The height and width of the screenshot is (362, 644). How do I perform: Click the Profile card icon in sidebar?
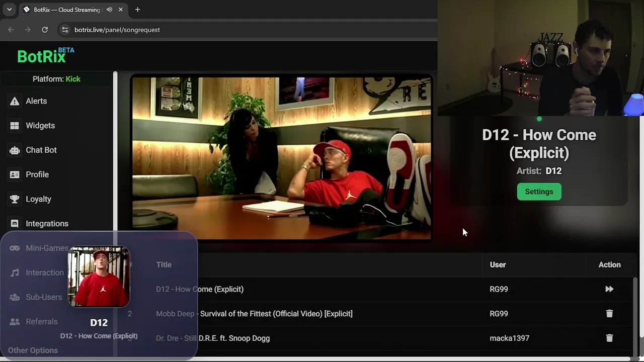15,174
